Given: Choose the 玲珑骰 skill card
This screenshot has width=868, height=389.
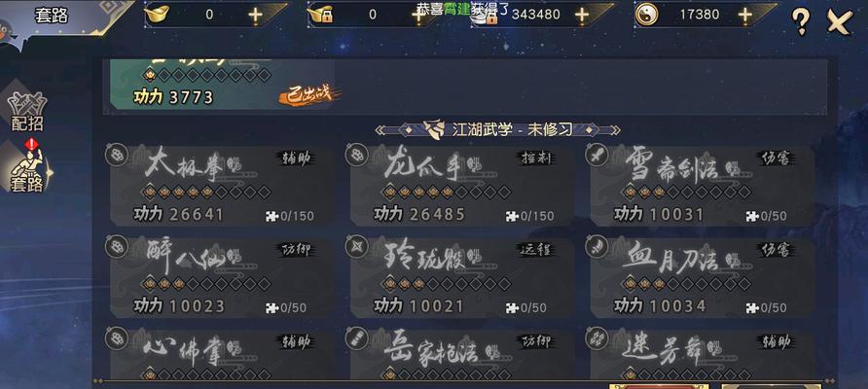Looking at the screenshot, I should [462, 276].
